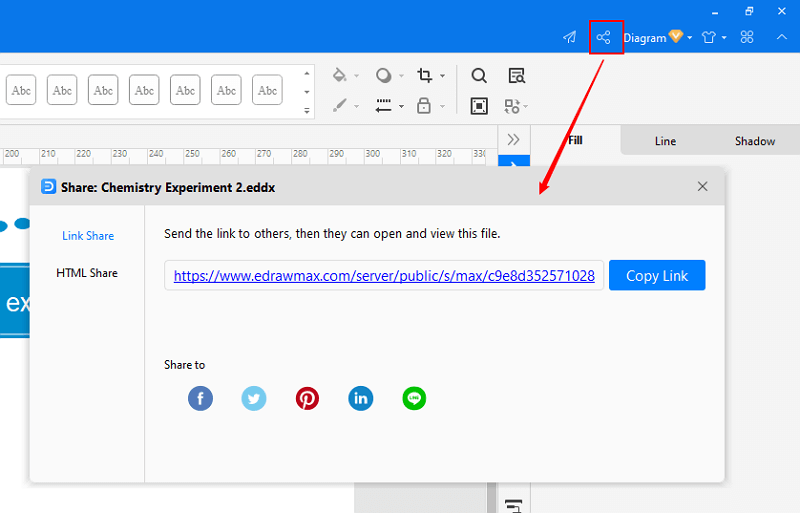Select Link Share in dialog sidebar
800x513 pixels.
tap(88, 236)
